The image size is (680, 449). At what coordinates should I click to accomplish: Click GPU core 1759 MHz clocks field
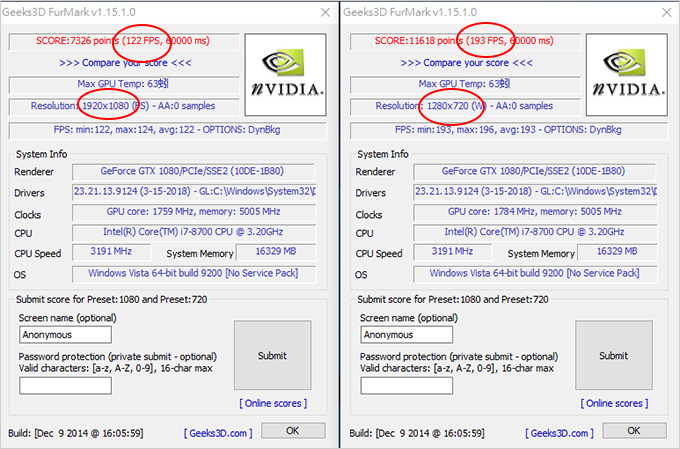194,212
